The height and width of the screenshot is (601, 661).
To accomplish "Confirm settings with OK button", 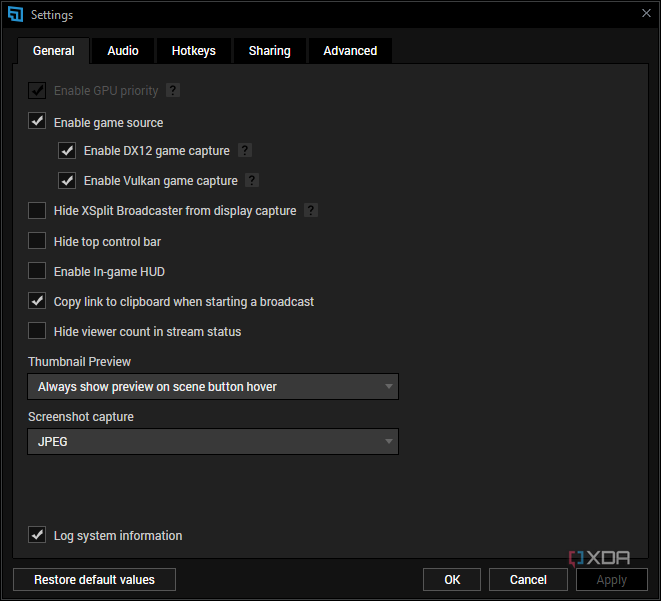I will click(452, 580).
